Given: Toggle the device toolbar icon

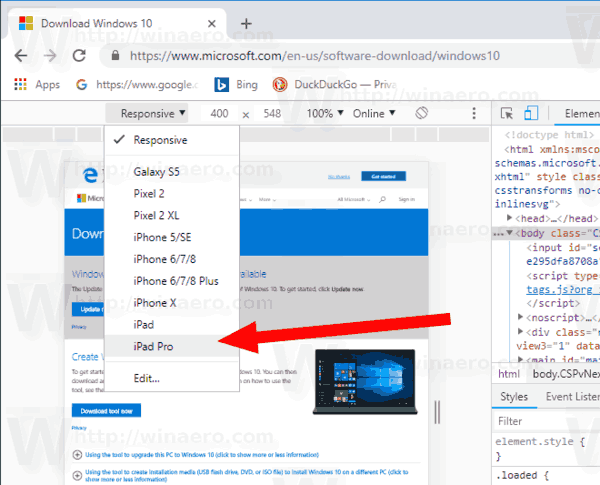Looking at the screenshot, I should (531, 113).
